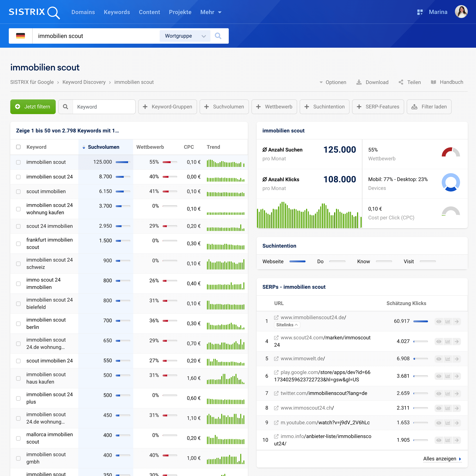Click the Teilen share icon

point(401,82)
